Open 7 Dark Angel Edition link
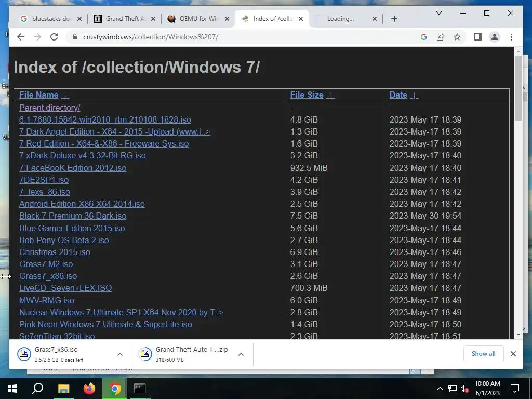 (x=114, y=131)
